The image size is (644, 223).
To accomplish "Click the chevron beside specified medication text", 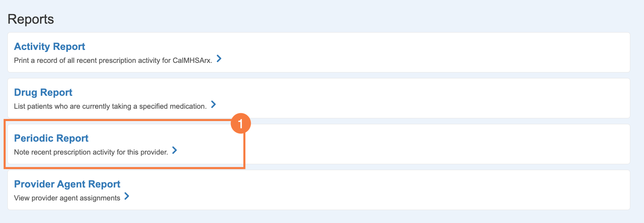I will (213, 105).
